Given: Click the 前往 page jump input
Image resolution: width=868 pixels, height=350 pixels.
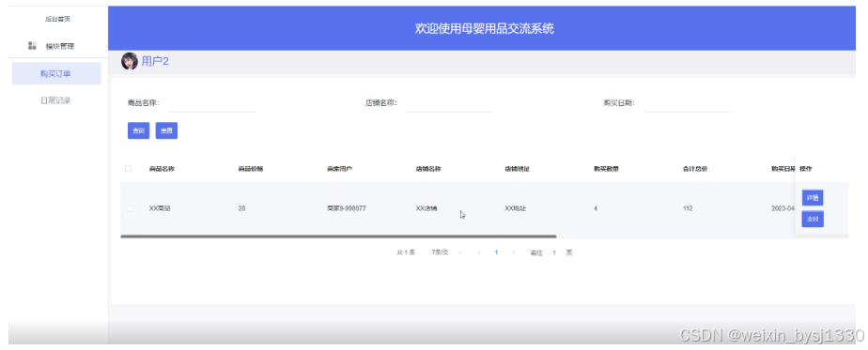Looking at the screenshot, I should (553, 252).
